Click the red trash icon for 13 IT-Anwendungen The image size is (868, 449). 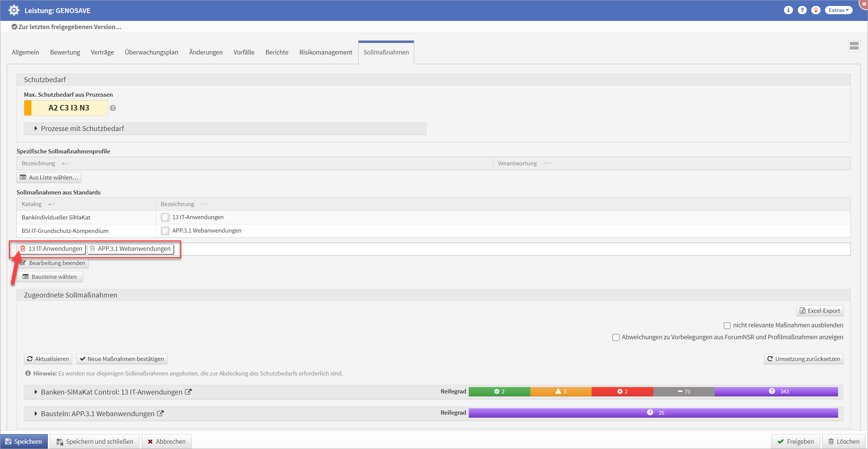(23, 249)
